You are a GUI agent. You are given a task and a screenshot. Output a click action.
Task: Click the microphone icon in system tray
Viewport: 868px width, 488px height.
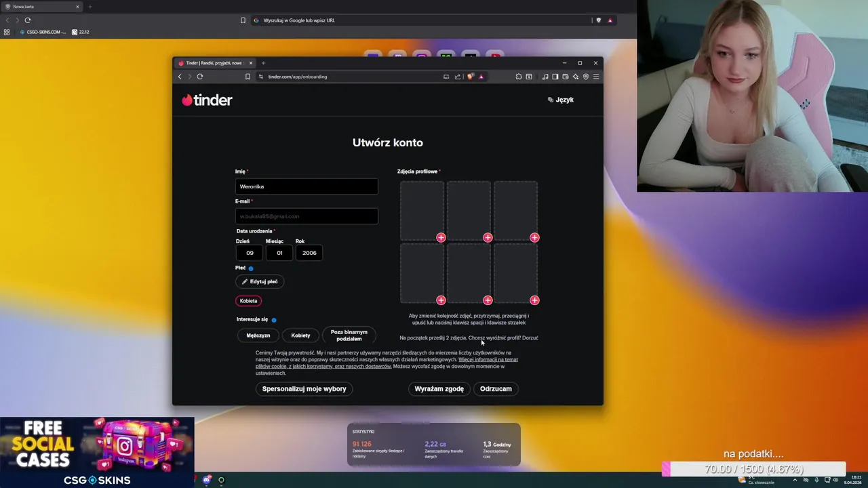coord(816,480)
